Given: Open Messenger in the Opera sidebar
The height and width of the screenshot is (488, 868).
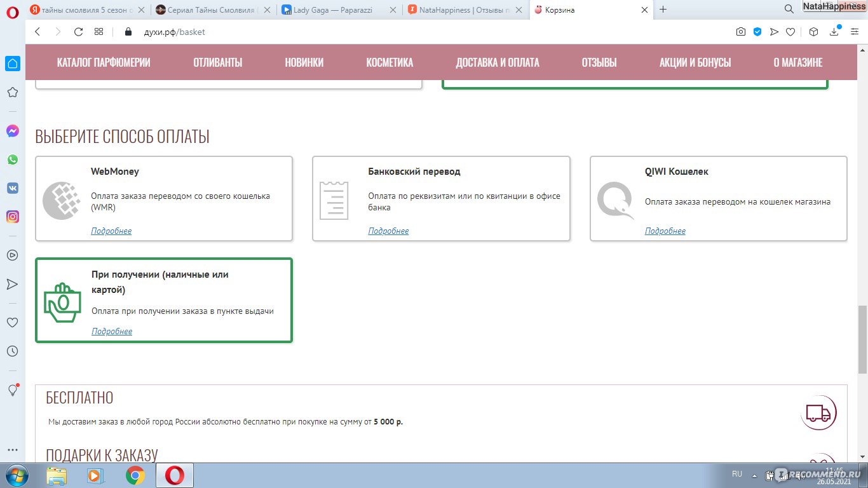Looking at the screenshot, I should 13,132.
